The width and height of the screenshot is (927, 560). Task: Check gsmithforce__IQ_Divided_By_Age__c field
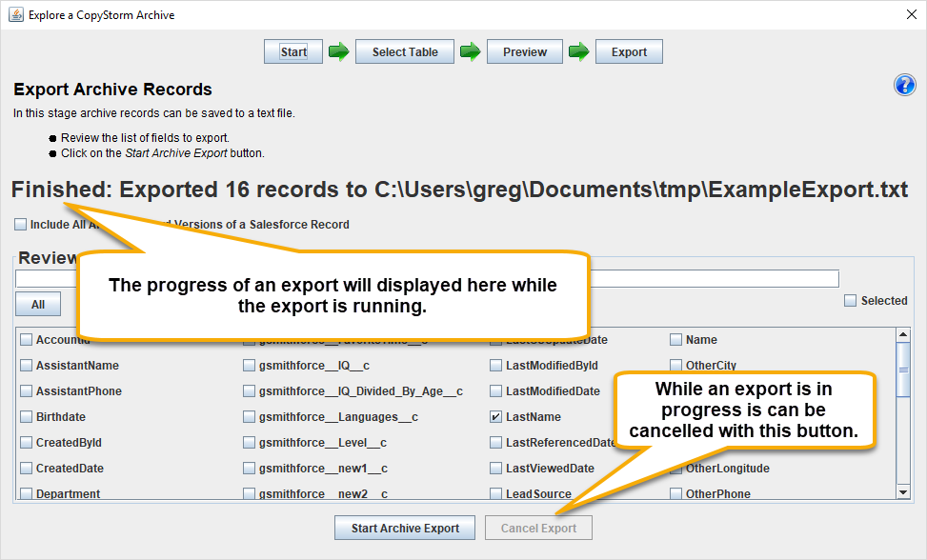click(x=249, y=391)
